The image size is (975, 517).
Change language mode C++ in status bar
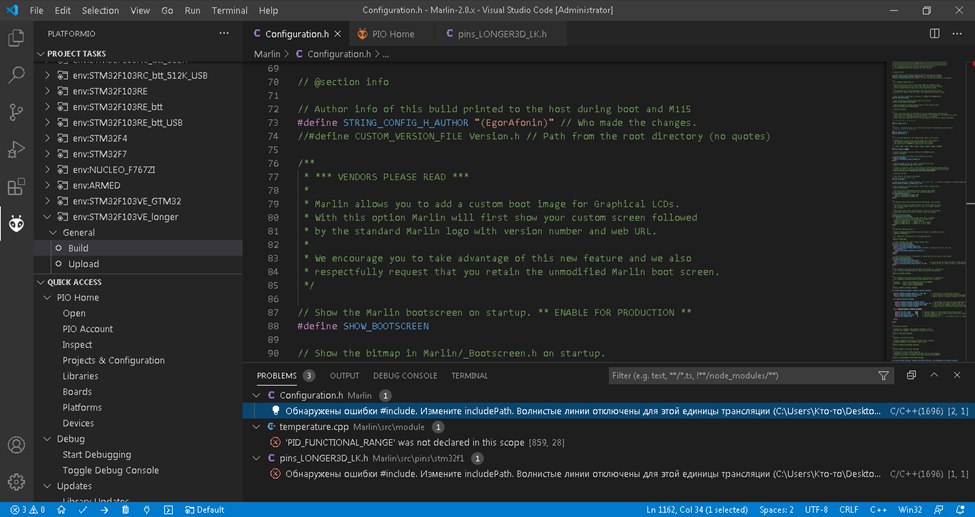pos(878,510)
